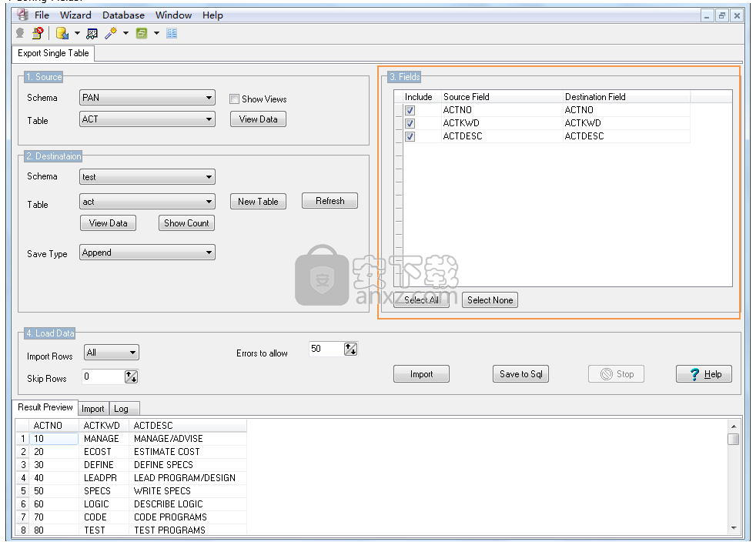Click the disconnect icon with red X
Viewport: 756px width, 552px height.
(38, 33)
